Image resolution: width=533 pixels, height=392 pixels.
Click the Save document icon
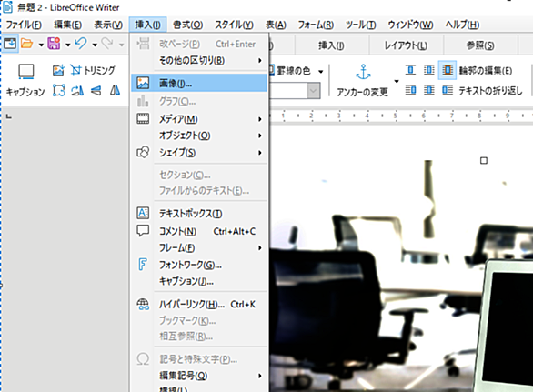[54, 44]
